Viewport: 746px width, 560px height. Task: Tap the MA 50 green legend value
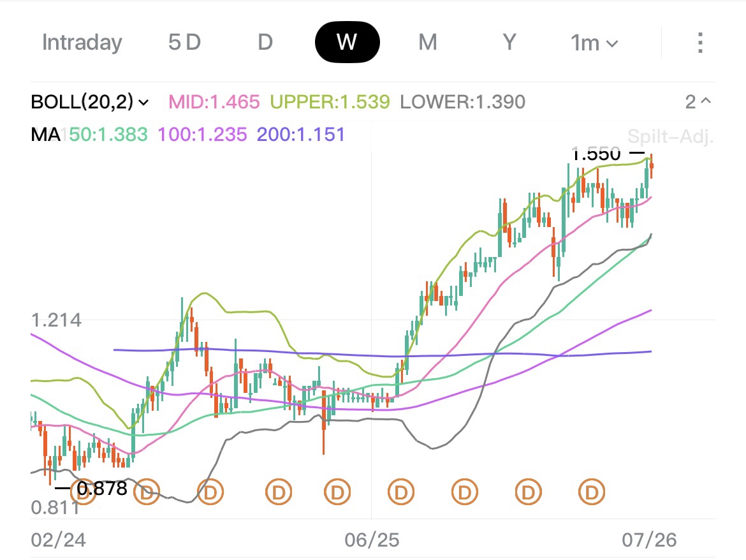(x=108, y=135)
